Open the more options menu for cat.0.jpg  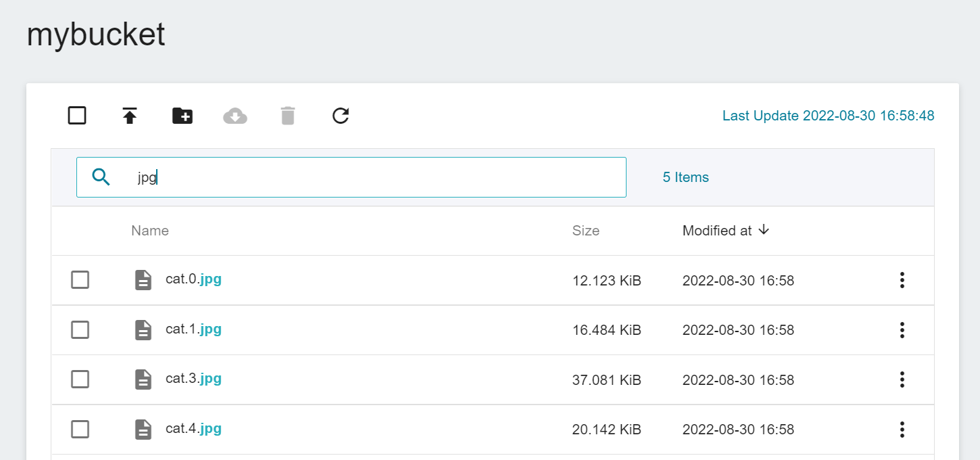pos(902,280)
